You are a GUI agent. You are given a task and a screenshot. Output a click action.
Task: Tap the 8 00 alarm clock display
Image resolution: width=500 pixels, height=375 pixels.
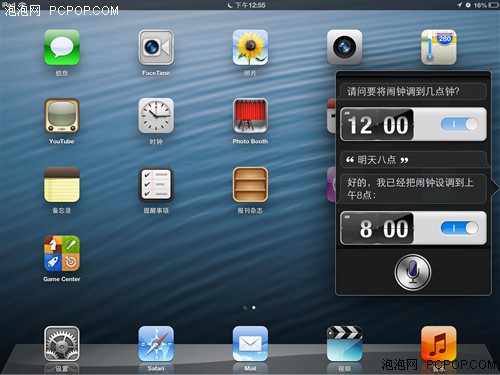(x=377, y=228)
